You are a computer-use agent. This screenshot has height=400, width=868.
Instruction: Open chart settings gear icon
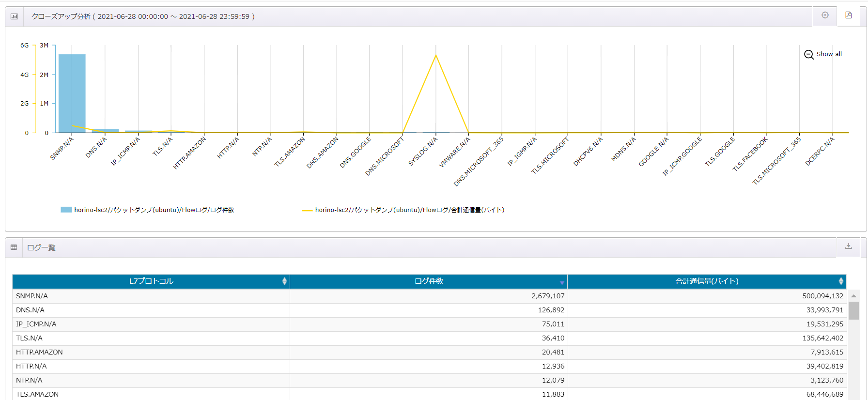click(825, 15)
